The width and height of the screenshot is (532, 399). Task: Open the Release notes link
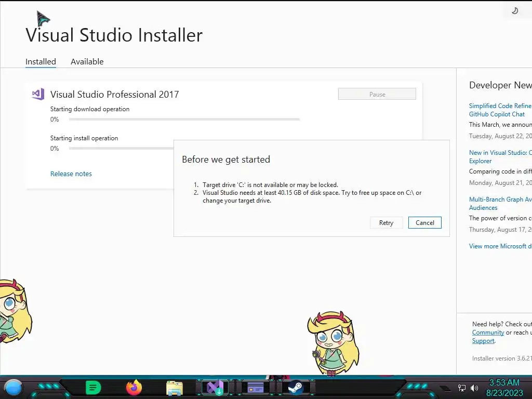[x=71, y=174]
